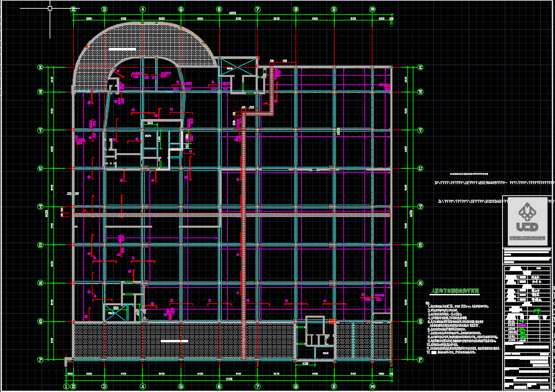Click axis bubble 7 above the plan
This screenshot has width=555, height=392.
tap(258, 9)
